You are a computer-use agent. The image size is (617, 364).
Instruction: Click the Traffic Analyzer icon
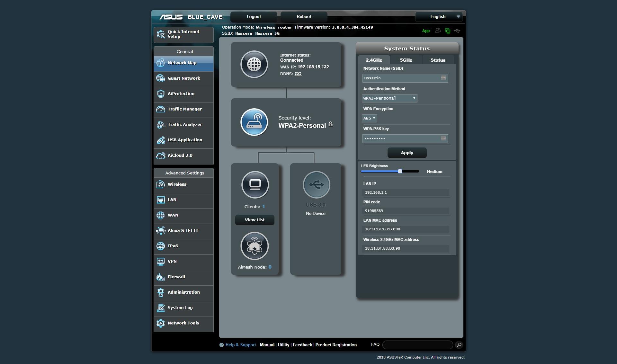coord(161,124)
